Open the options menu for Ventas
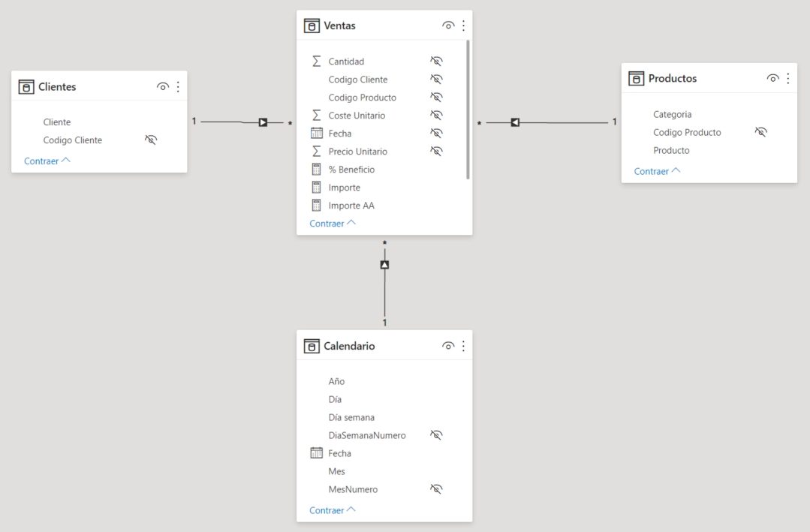This screenshot has height=532, width=810. [x=463, y=25]
